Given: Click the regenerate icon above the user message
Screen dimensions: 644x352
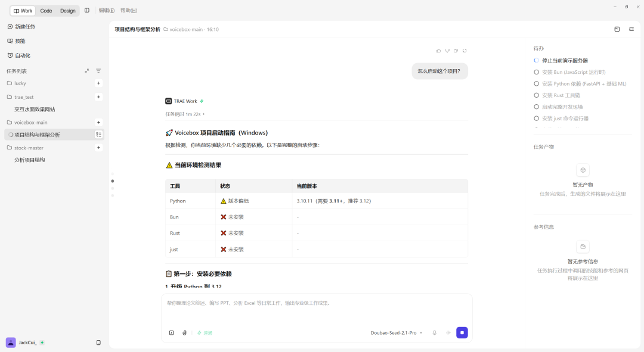Looking at the screenshot, I should [x=465, y=51].
